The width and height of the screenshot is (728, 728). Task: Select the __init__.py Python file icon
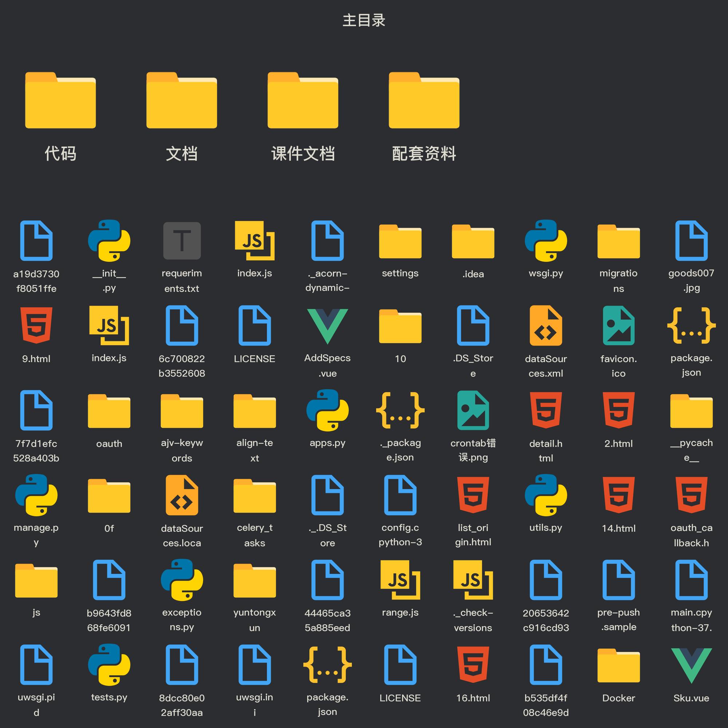[x=109, y=241]
